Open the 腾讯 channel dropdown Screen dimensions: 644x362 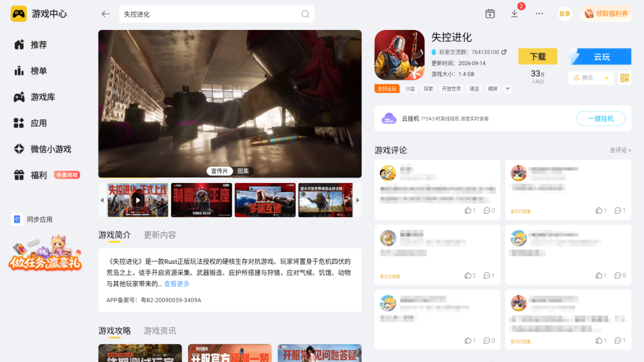(591, 78)
